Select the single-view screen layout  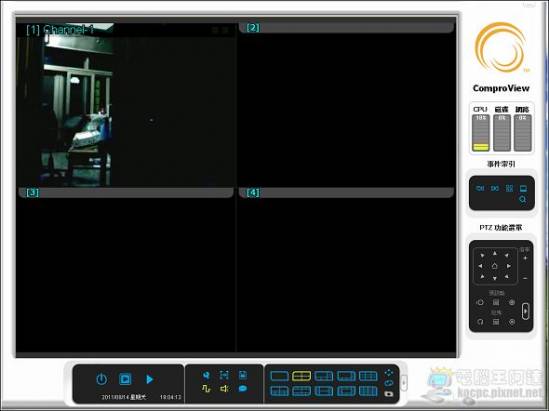(x=279, y=376)
